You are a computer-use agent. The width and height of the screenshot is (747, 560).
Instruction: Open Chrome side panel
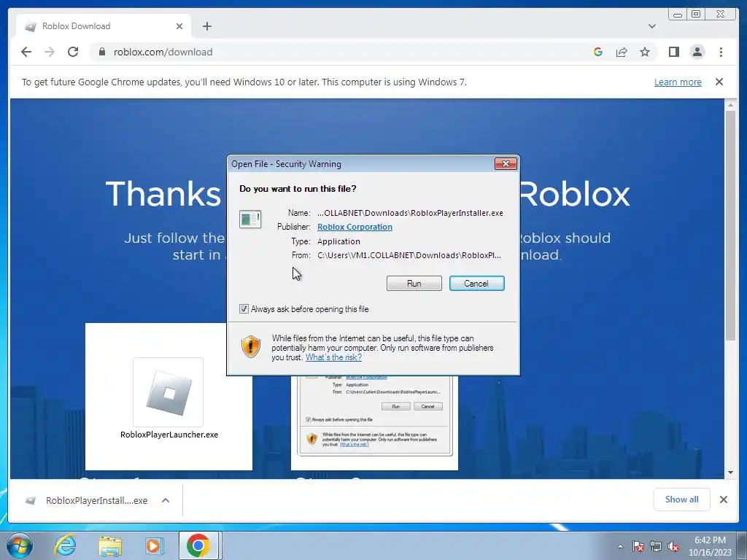[673, 52]
